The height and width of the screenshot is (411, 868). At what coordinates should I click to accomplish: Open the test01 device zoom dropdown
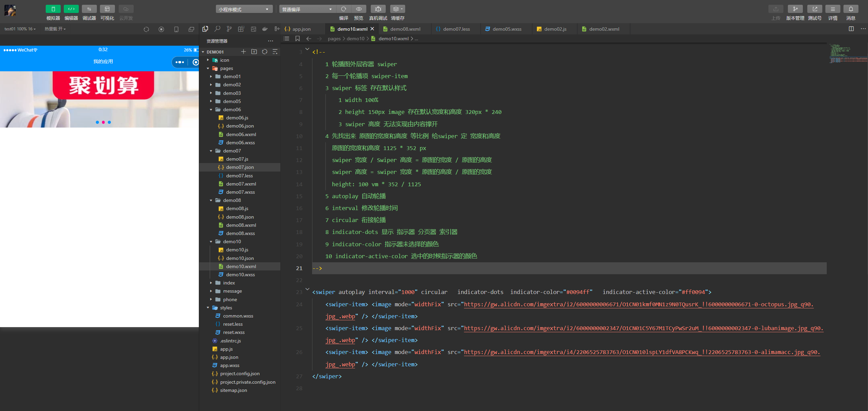click(x=20, y=29)
